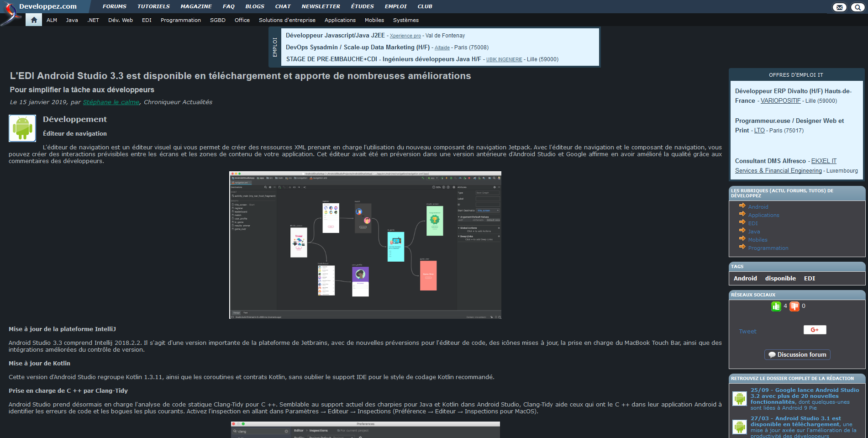Click the green thumbs-up vote icon

coord(776,306)
